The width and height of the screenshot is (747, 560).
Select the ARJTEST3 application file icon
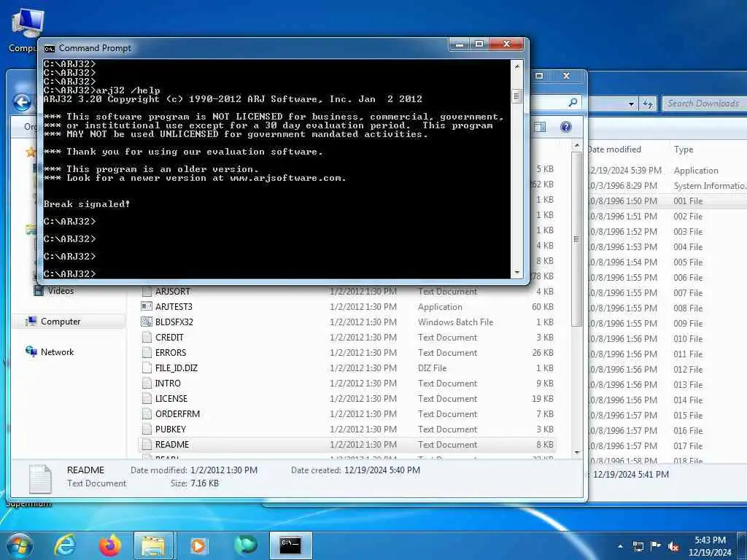click(x=147, y=307)
